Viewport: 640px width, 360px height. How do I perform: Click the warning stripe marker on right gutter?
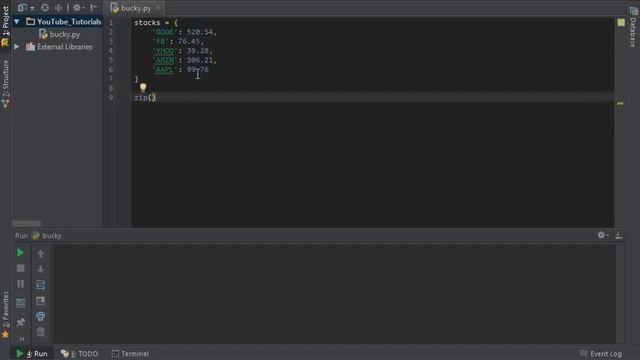click(x=620, y=104)
